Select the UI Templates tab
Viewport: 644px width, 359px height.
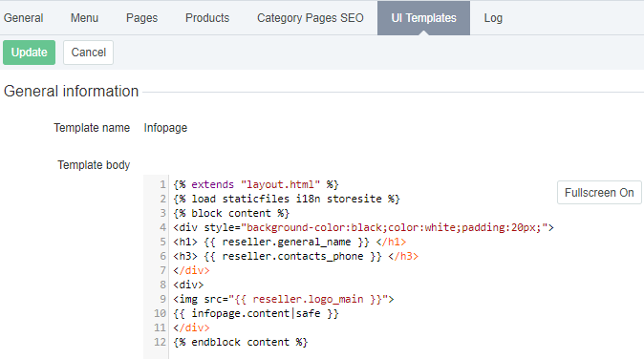coord(423,18)
